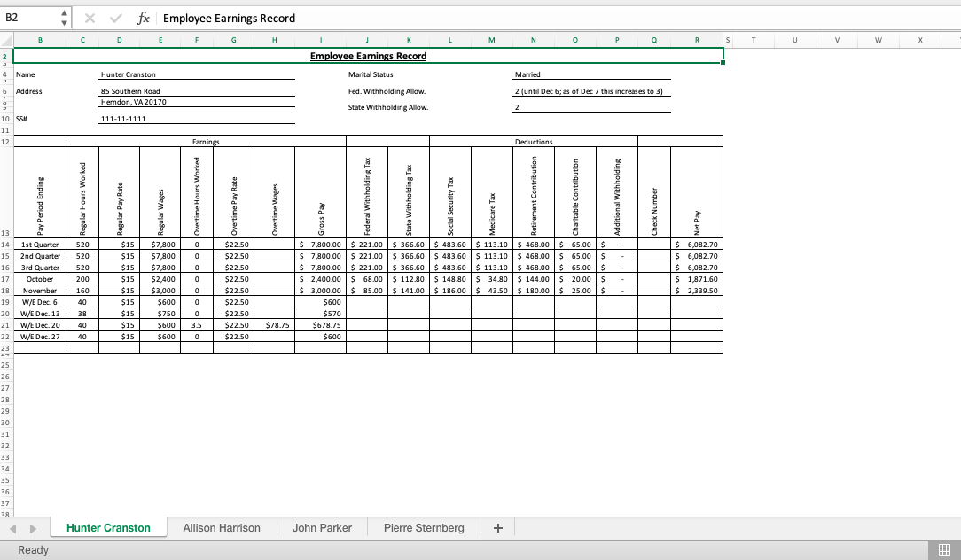This screenshot has height=560, width=961.
Task: Click the SSN value 111-11-1111
Action: 197,118
